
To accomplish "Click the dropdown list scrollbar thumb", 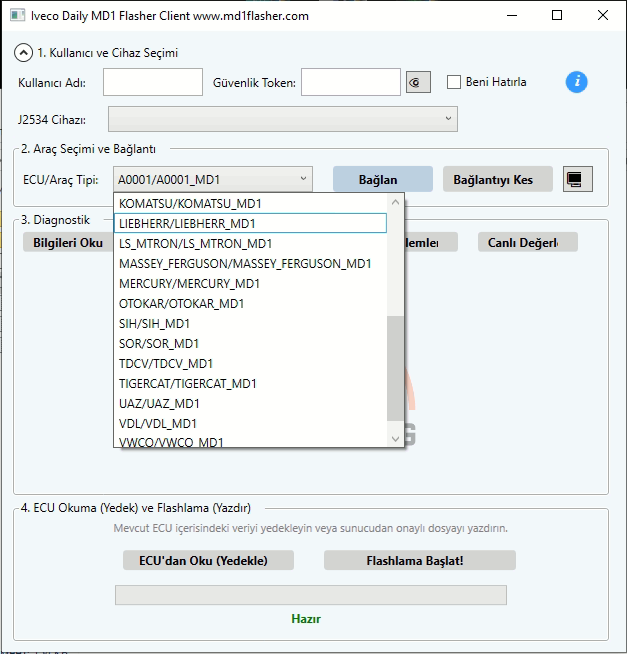I will (x=395, y=368).
